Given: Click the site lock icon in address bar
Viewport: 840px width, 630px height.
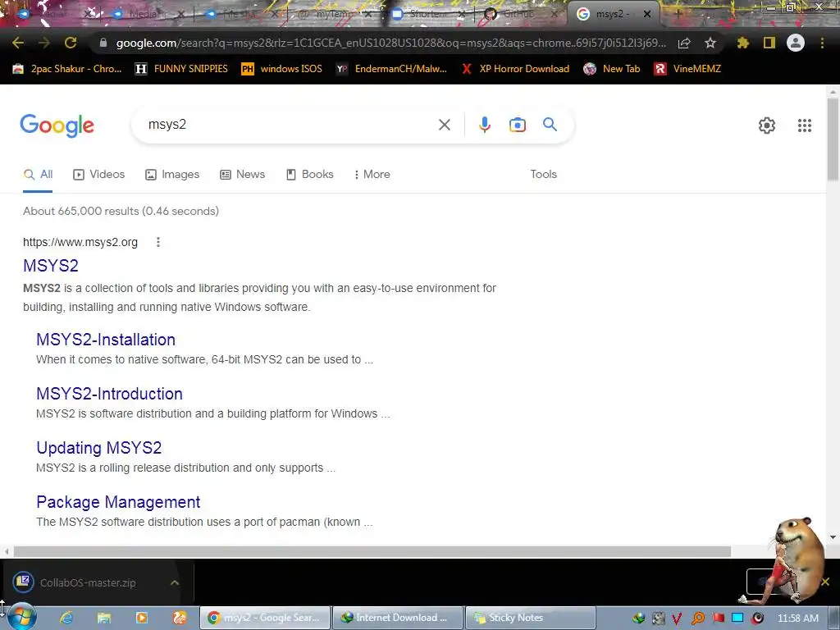Looking at the screenshot, I should click(x=103, y=43).
